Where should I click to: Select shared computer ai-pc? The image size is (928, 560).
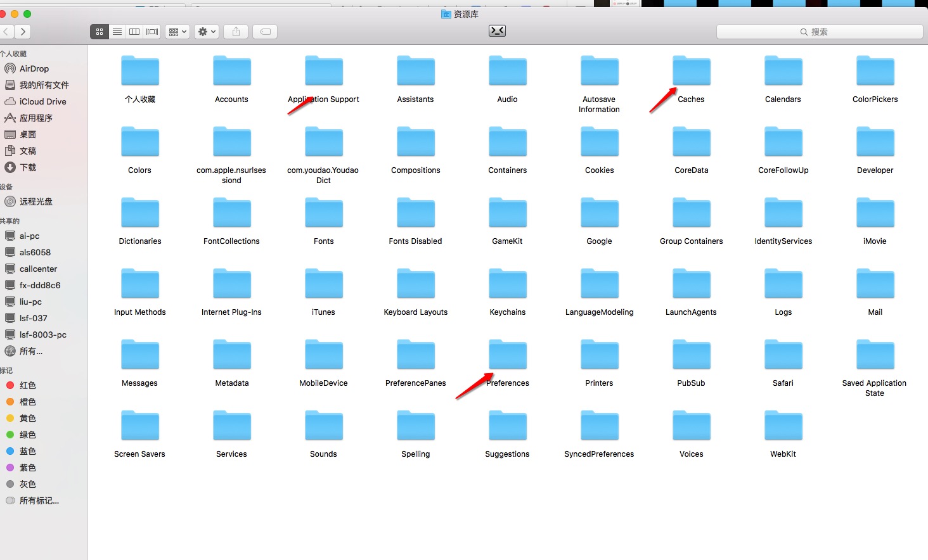tap(29, 236)
